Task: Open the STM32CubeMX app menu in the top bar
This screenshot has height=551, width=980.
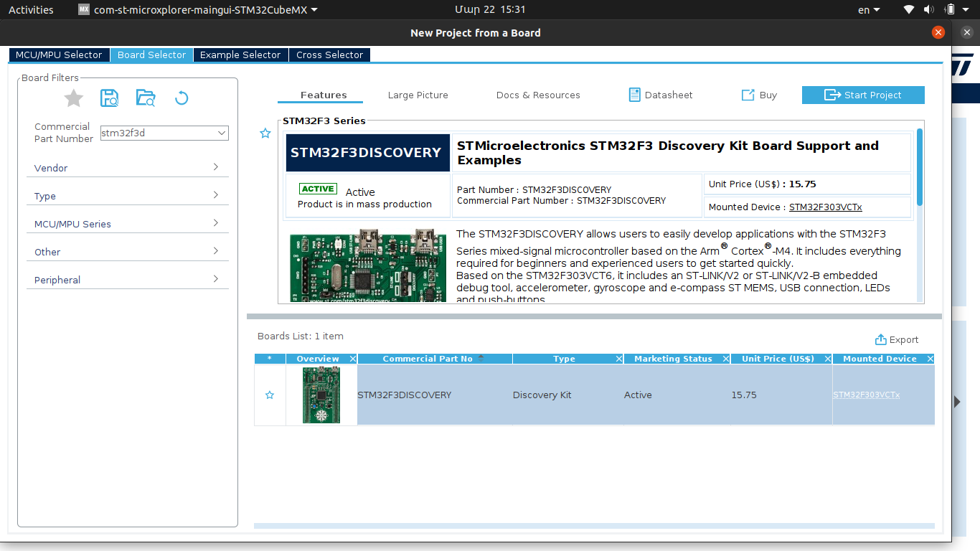Action: (198, 10)
